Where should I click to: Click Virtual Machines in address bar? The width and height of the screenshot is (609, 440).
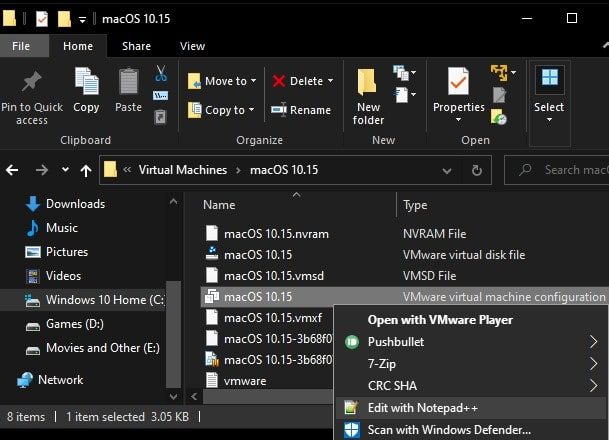click(183, 170)
